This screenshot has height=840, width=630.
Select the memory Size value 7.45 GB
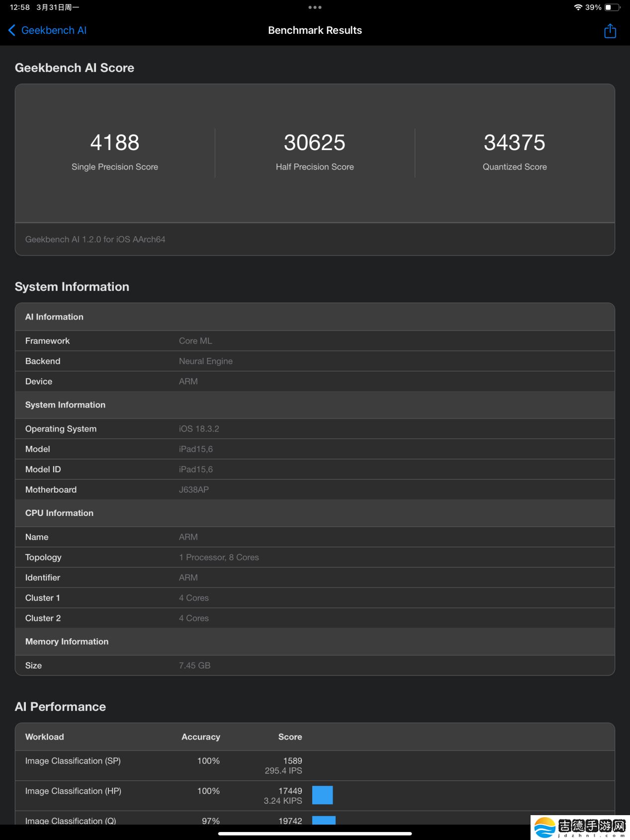[195, 666]
